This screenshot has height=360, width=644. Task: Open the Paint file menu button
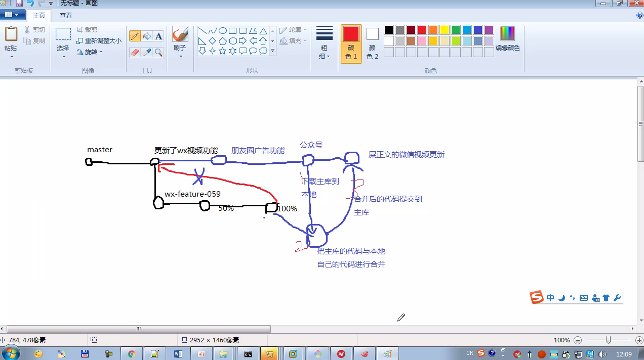click(x=13, y=15)
